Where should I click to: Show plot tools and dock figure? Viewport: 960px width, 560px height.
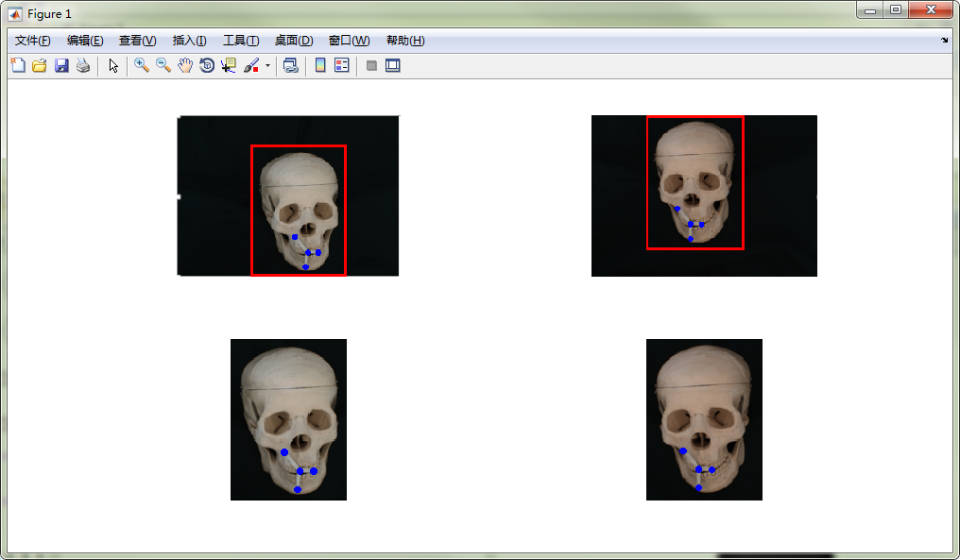coord(392,65)
